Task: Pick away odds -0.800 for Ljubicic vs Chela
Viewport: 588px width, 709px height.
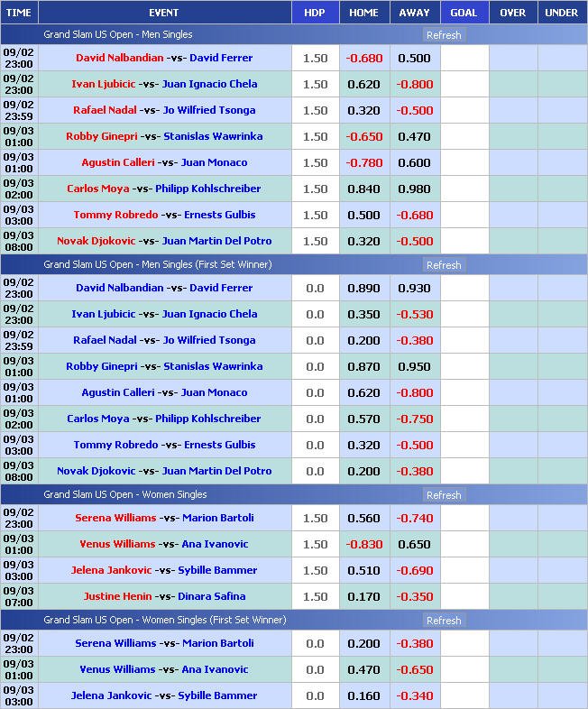Action: (415, 84)
